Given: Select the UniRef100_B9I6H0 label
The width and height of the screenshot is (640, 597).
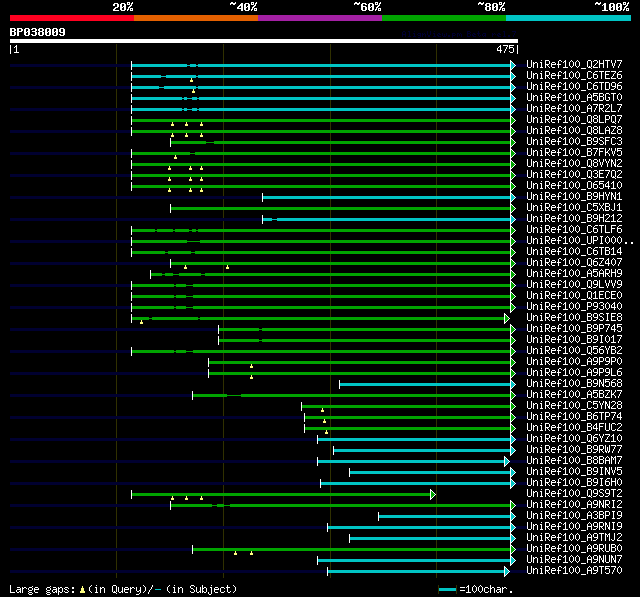Looking at the screenshot, I should [574, 483].
